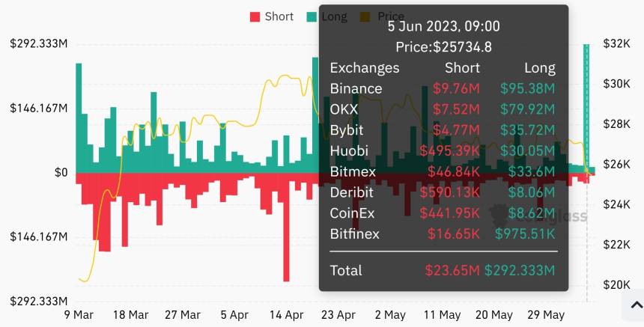
Task: Click the 5 Apr date axis label
Action: point(234,315)
